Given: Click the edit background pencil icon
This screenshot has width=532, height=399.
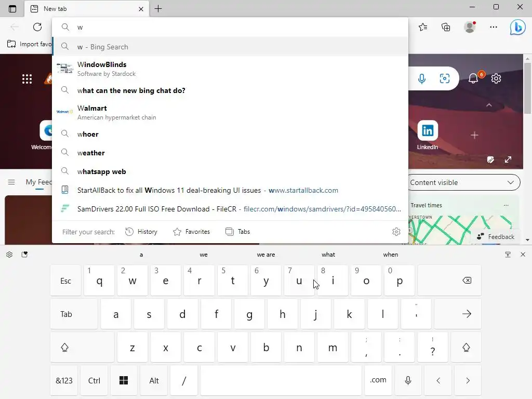Looking at the screenshot, I should (490, 159).
